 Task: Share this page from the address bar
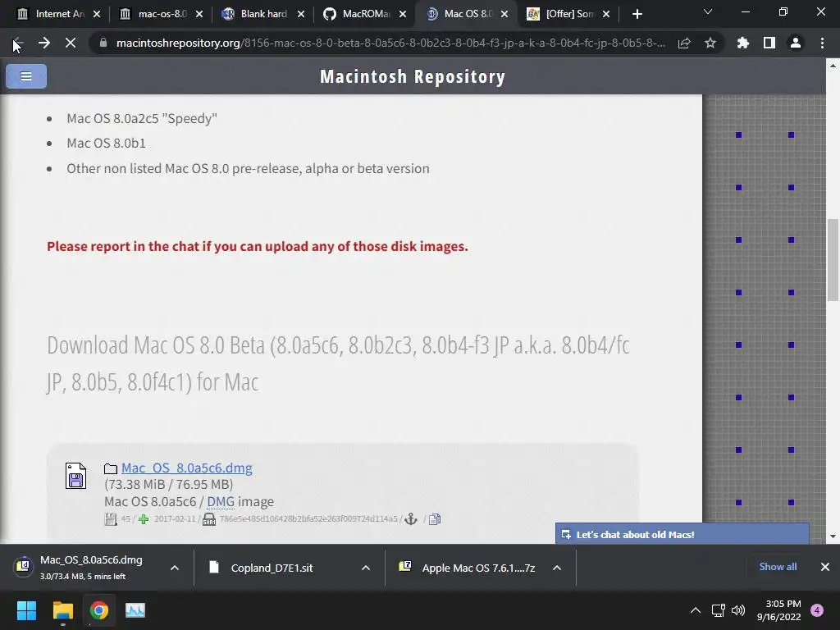click(684, 43)
